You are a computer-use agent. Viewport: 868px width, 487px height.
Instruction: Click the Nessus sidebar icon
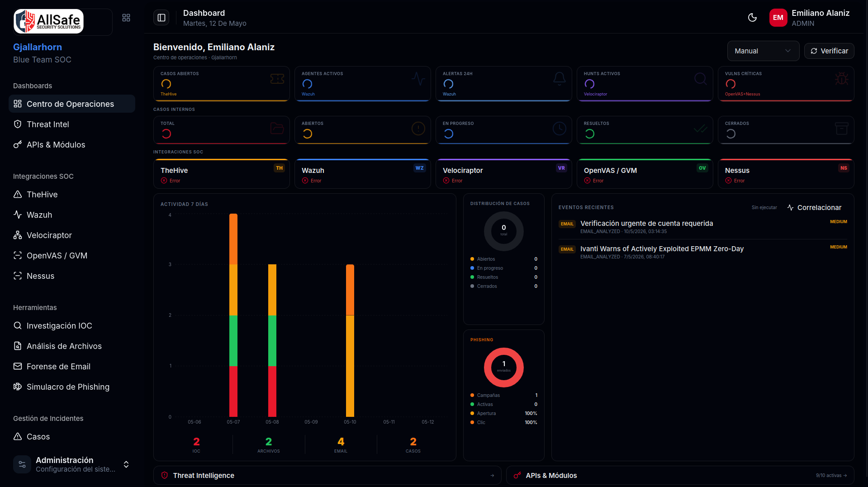[18, 276]
